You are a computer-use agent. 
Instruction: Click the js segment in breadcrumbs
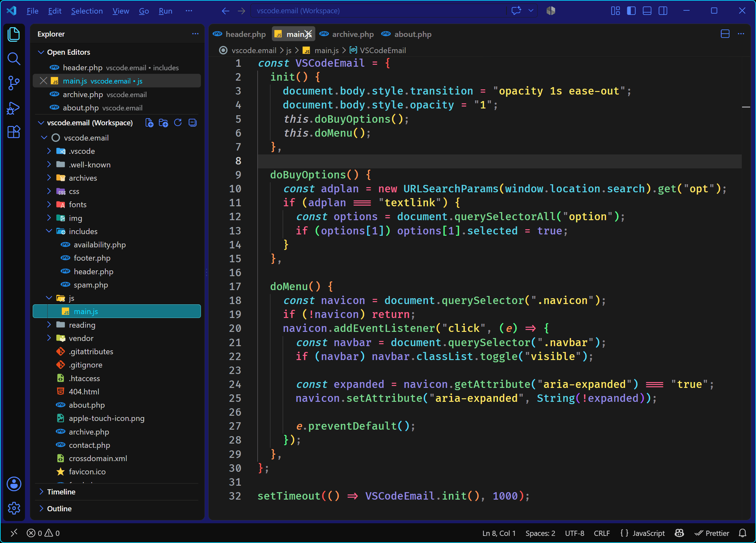point(289,50)
